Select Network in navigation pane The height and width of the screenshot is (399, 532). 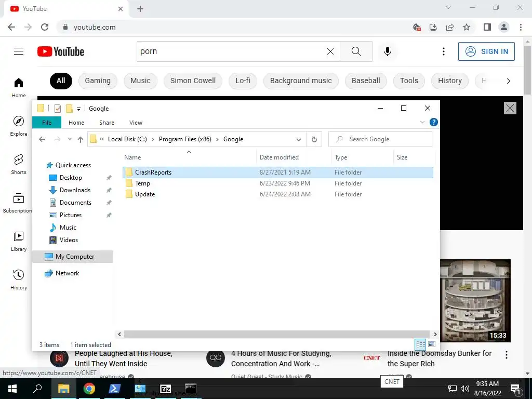tap(67, 273)
